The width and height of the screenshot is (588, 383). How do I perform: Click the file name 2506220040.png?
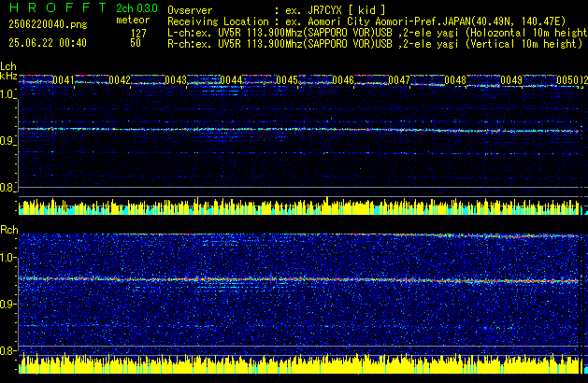pyautogui.click(x=48, y=24)
